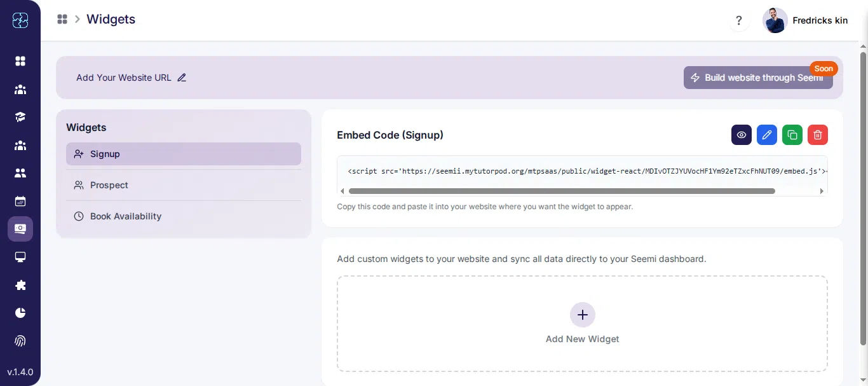The width and height of the screenshot is (868, 386).
Task: Click the Seemi logo in the sidebar
Action: point(20,20)
